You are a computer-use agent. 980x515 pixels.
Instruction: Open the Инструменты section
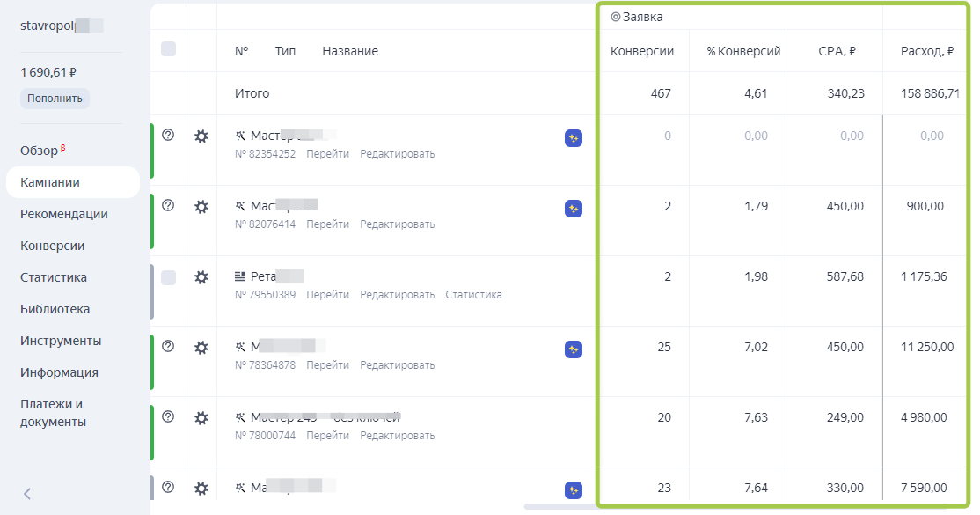pyautogui.click(x=61, y=341)
